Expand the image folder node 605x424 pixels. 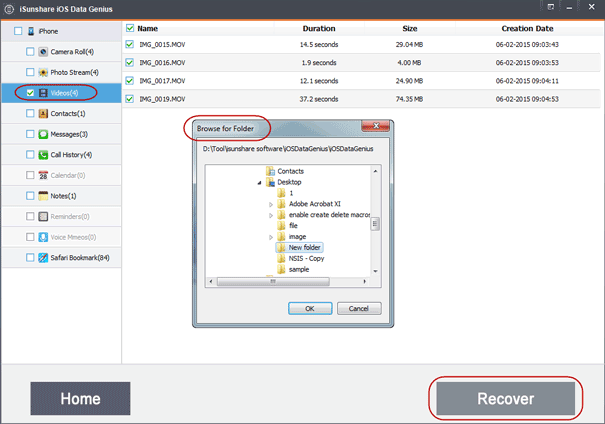270,236
